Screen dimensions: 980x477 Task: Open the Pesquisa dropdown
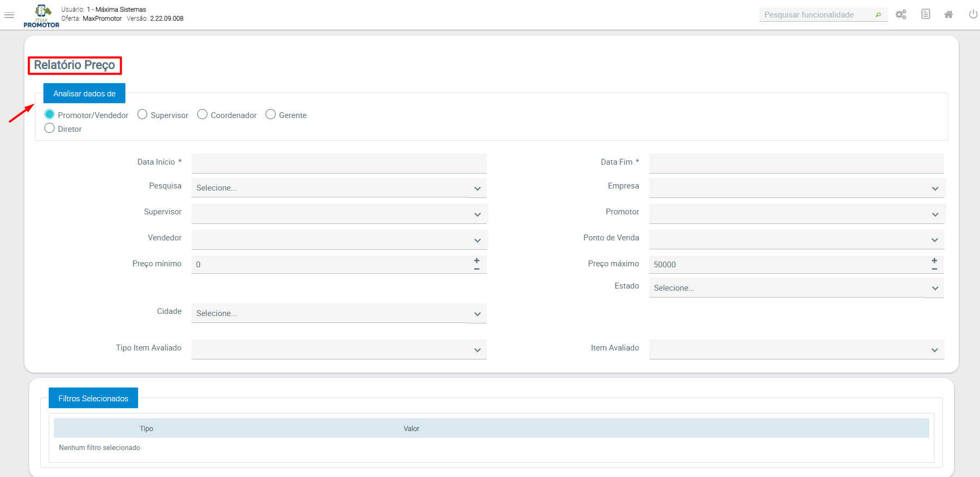(x=339, y=188)
